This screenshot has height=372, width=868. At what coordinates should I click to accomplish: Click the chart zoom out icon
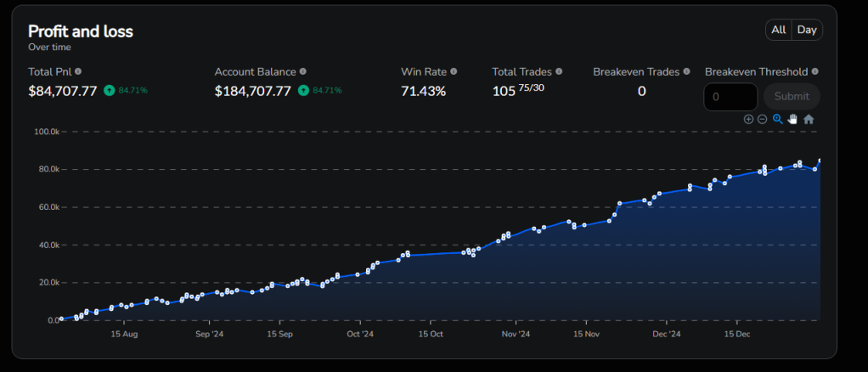tap(762, 119)
